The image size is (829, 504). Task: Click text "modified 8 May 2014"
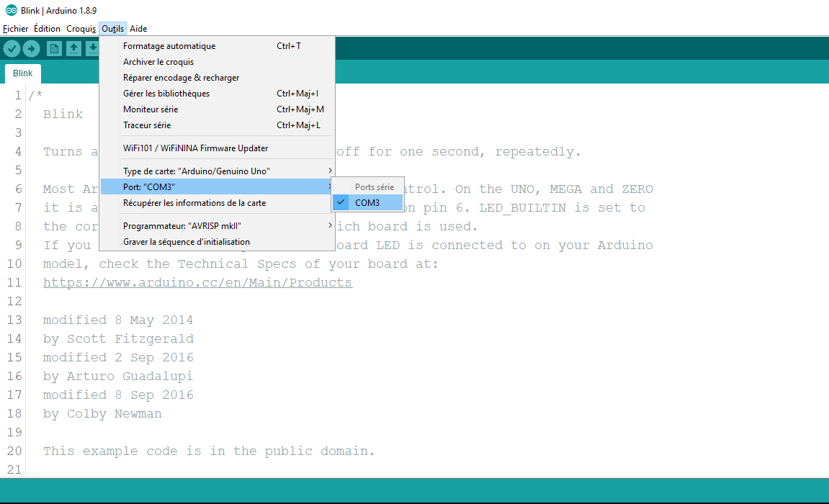click(x=118, y=320)
